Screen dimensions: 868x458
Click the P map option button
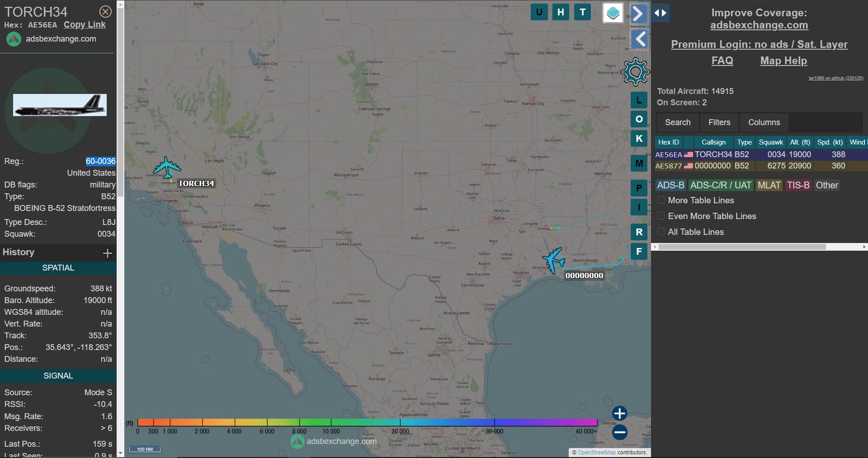tap(639, 188)
